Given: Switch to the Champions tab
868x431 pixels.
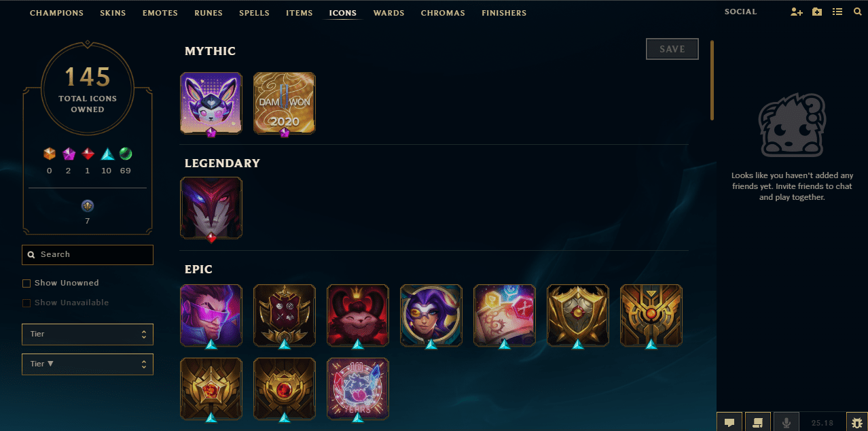Looking at the screenshot, I should 57,13.
